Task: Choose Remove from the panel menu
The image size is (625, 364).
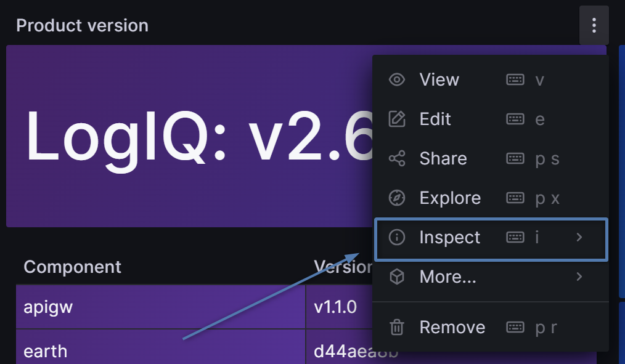Action: [x=452, y=327]
